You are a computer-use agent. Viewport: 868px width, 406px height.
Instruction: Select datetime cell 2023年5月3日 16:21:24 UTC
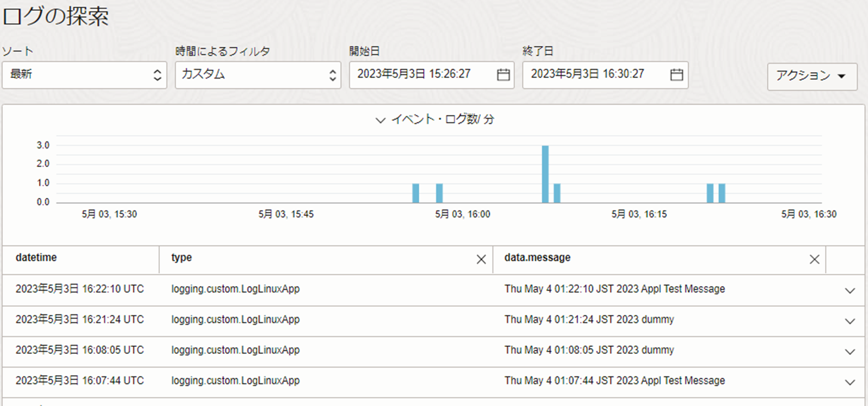point(80,319)
